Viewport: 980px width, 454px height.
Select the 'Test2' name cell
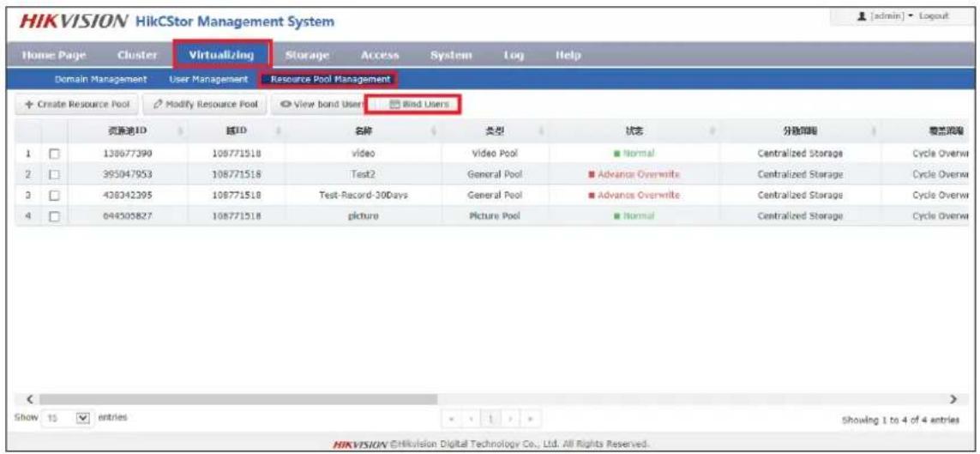363,174
